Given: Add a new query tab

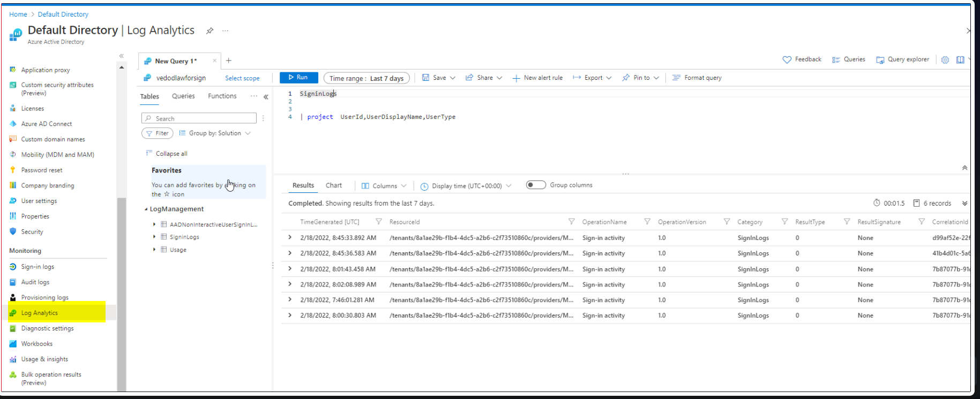Looking at the screenshot, I should [229, 61].
